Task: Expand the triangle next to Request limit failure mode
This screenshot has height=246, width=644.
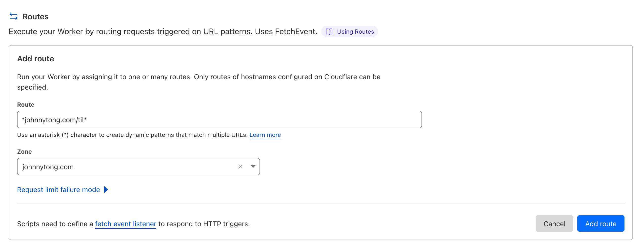Action: tap(106, 190)
